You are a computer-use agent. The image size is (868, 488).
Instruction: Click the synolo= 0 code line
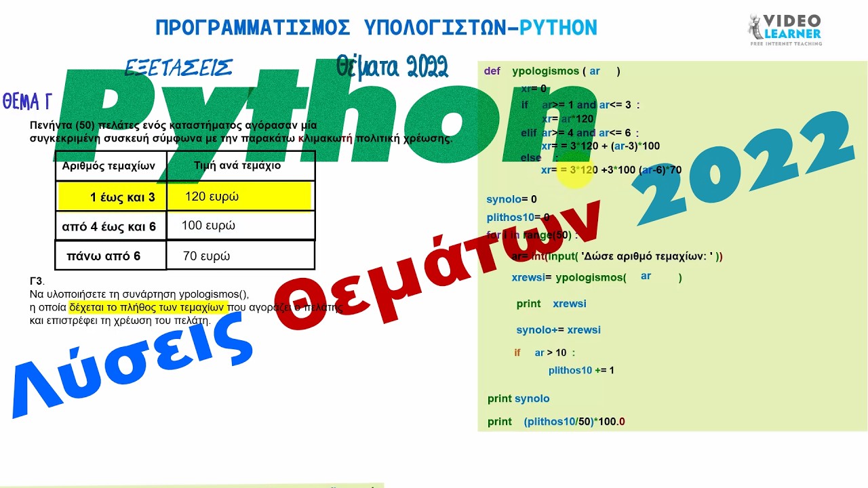click(x=511, y=199)
